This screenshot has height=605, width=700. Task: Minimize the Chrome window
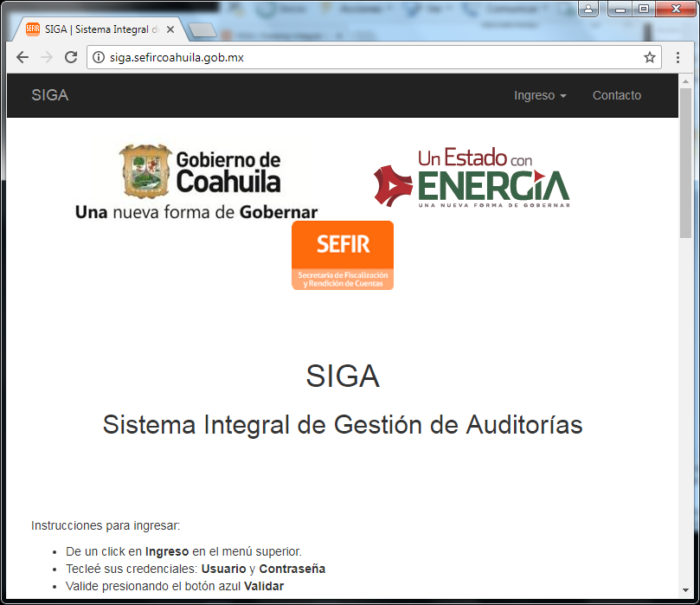pos(620,9)
